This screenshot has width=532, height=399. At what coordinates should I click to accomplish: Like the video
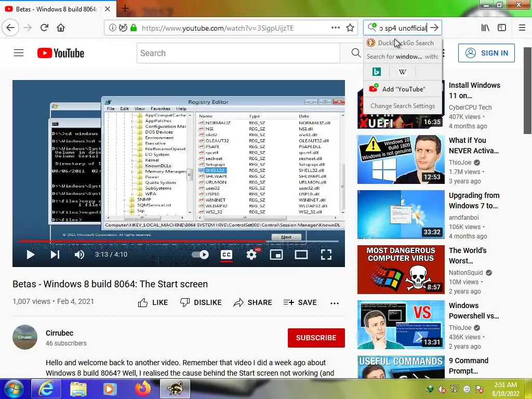click(x=153, y=302)
